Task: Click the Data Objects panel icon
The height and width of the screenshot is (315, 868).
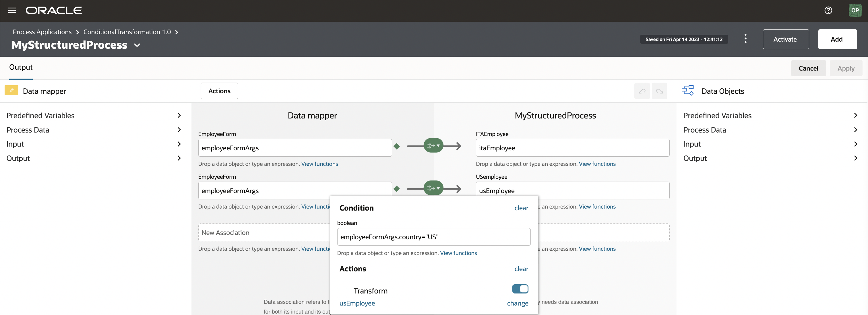Action: 687,91
